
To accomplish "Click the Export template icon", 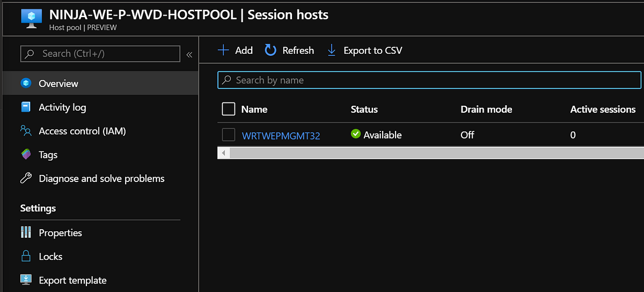I will coord(26,280).
